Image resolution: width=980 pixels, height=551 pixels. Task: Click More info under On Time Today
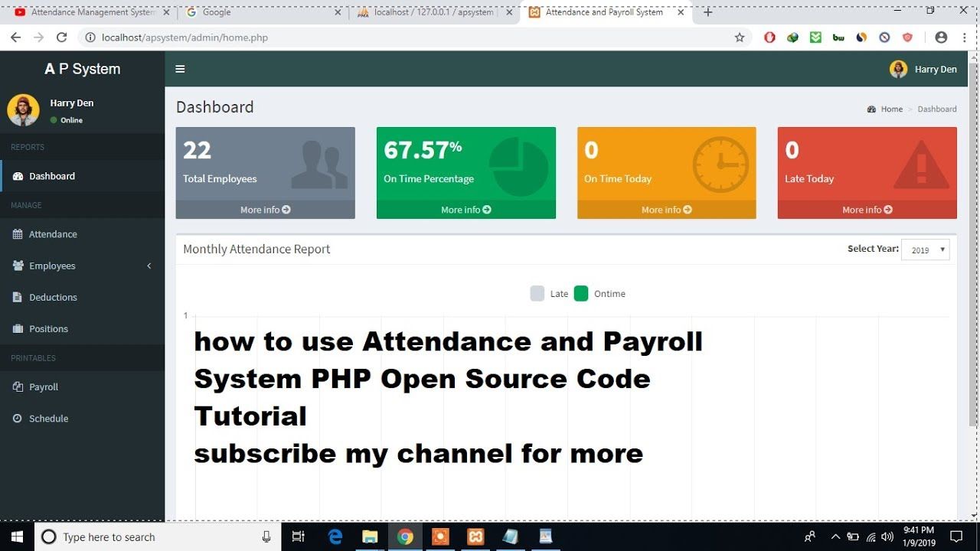tap(667, 210)
